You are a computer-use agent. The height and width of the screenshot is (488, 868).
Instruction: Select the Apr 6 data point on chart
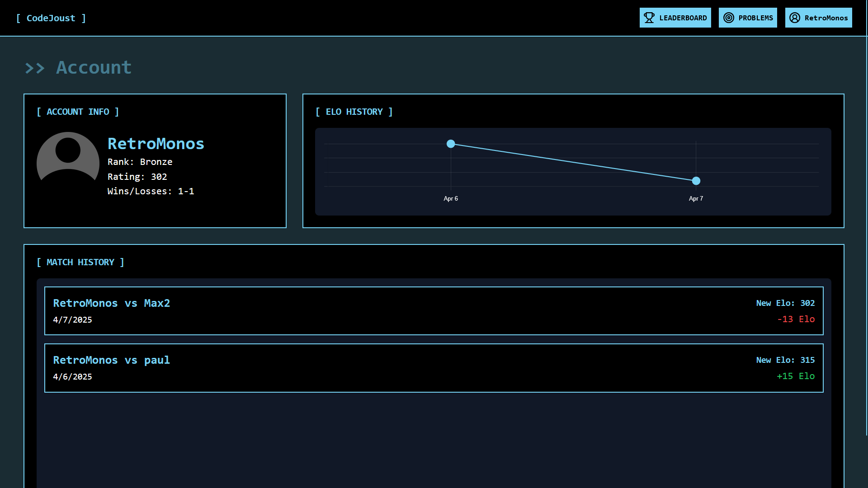click(451, 144)
